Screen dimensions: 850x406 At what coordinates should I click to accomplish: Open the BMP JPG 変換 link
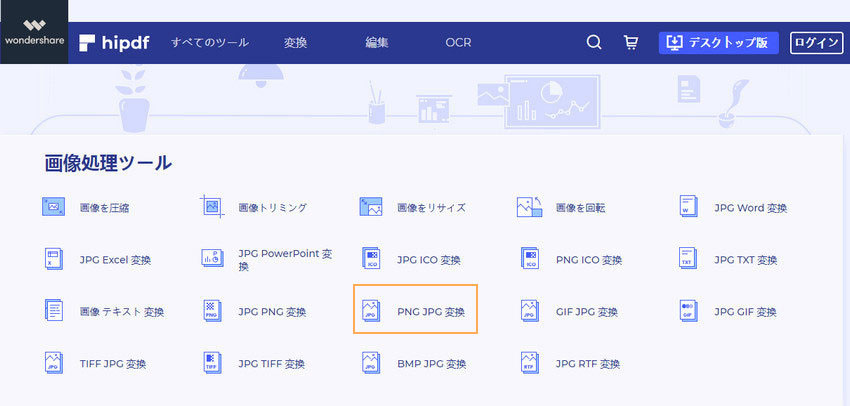(432, 364)
